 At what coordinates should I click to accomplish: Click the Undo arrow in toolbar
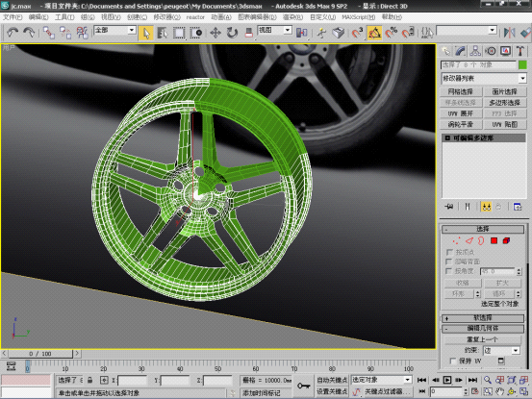point(13,33)
